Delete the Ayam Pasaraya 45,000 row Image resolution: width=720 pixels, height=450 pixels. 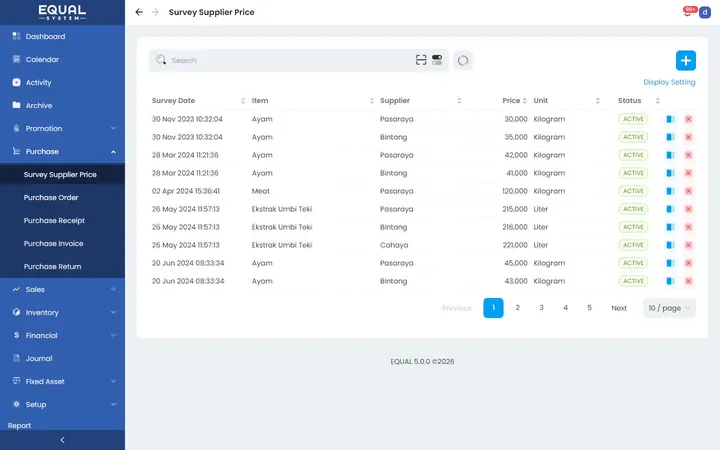point(688,263)
